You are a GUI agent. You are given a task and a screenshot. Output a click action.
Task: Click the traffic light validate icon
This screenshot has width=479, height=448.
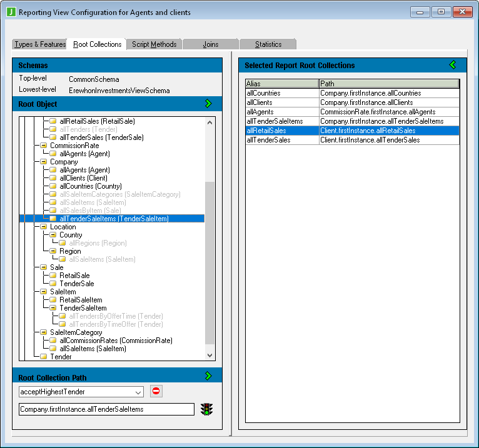click(206, 409)
